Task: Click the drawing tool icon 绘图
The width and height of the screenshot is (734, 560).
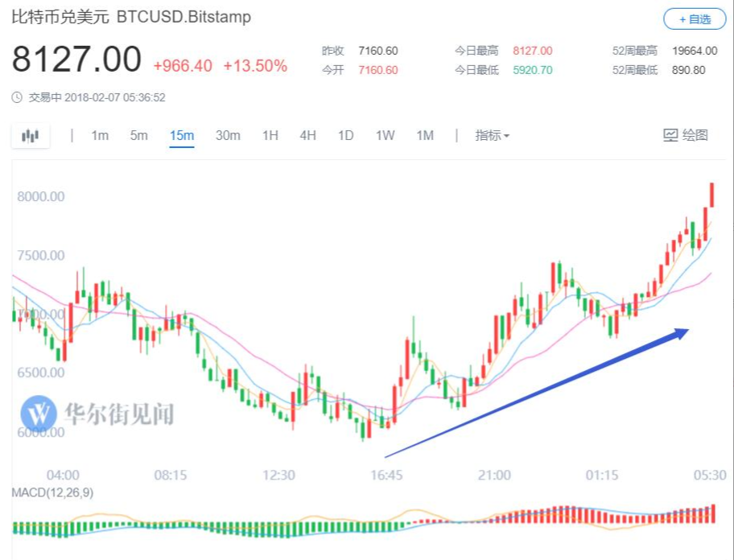Action: (686, 135)
